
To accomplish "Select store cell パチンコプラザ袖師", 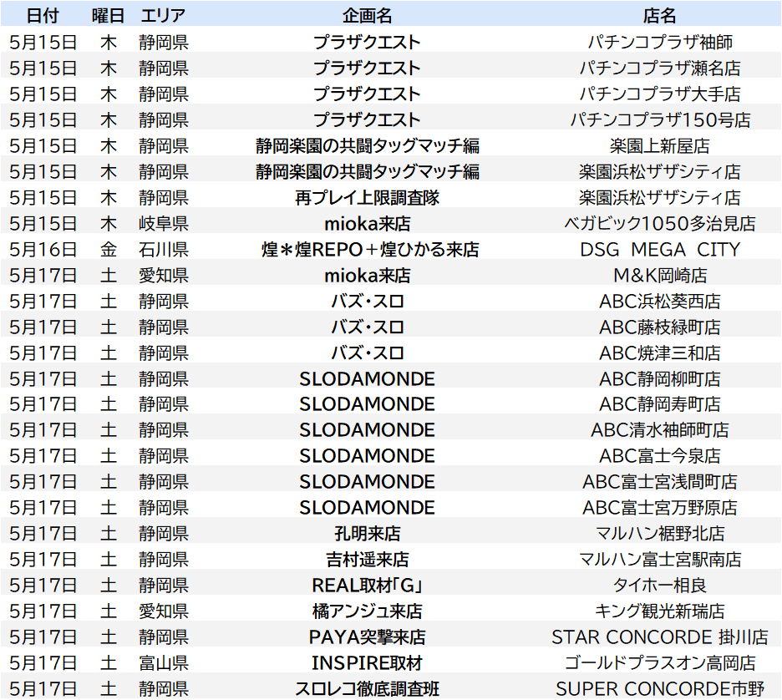I will (x=660, y=42).
